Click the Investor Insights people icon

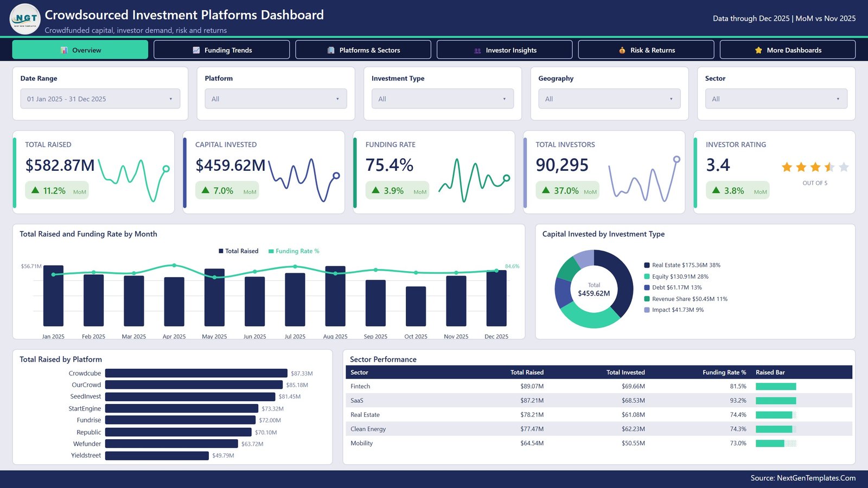pyautogui.click(x=477, y=50)
